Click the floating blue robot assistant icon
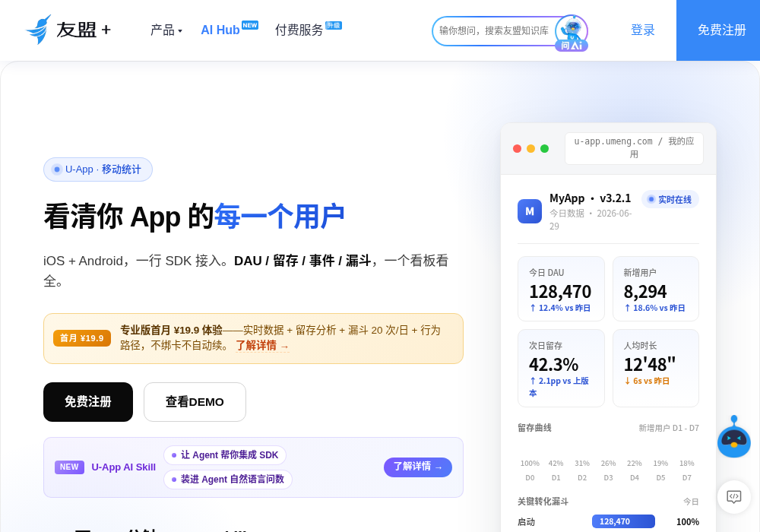 [734, 436]
